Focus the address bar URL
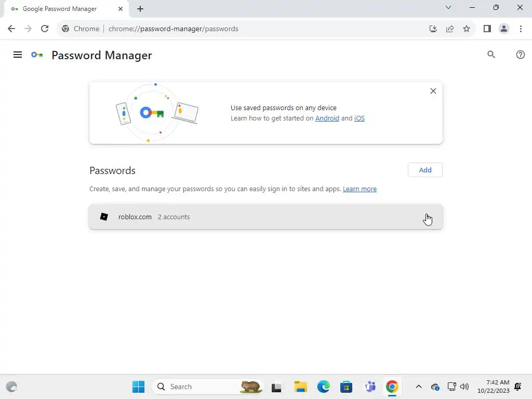This screenshot has width=532, height=399. [x=174, y=29]
